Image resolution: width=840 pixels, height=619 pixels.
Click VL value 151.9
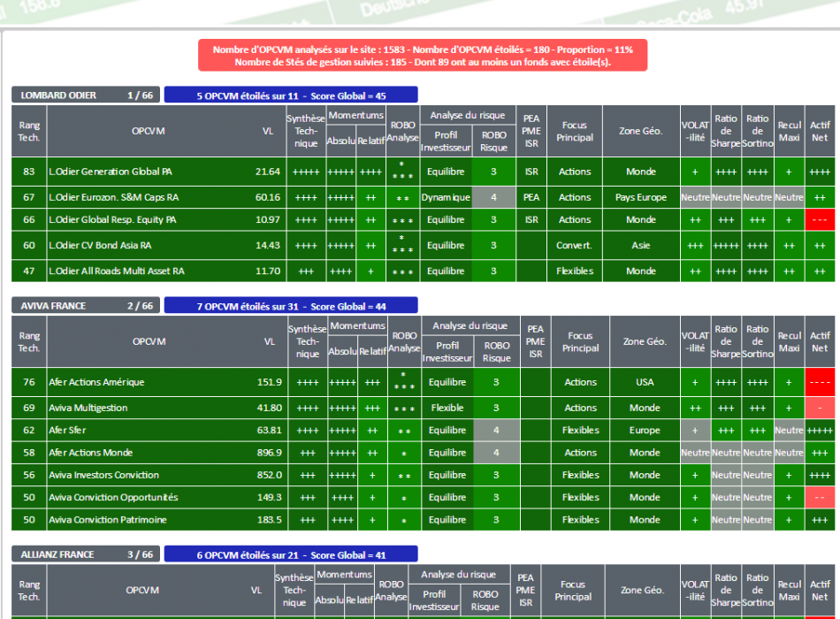pyautogui.click(x=270, y=382)
